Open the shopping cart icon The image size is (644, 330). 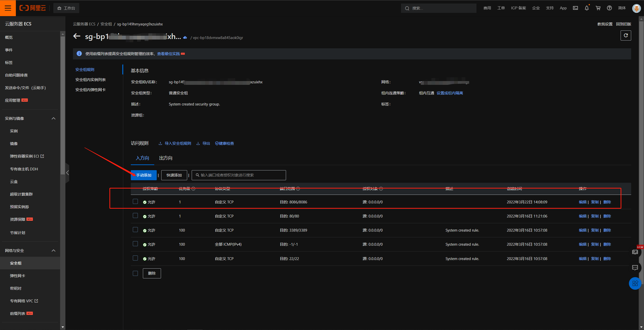tap(598, 8)
